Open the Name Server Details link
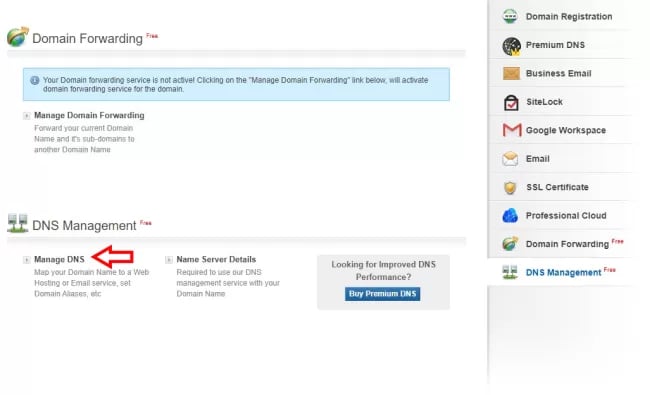Screen dimensions: 650x395 click(x=216, y=259)
